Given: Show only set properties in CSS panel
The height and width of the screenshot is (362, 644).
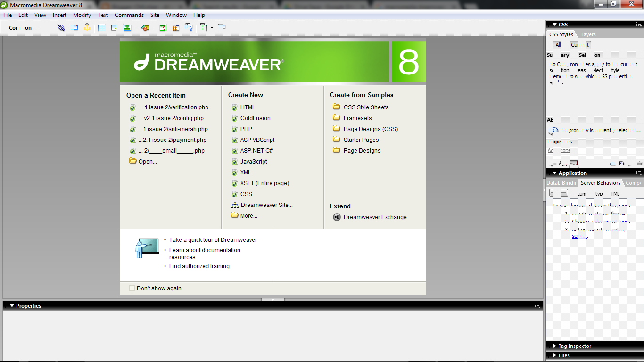Looking at the screenshot, I should (574, 164).
